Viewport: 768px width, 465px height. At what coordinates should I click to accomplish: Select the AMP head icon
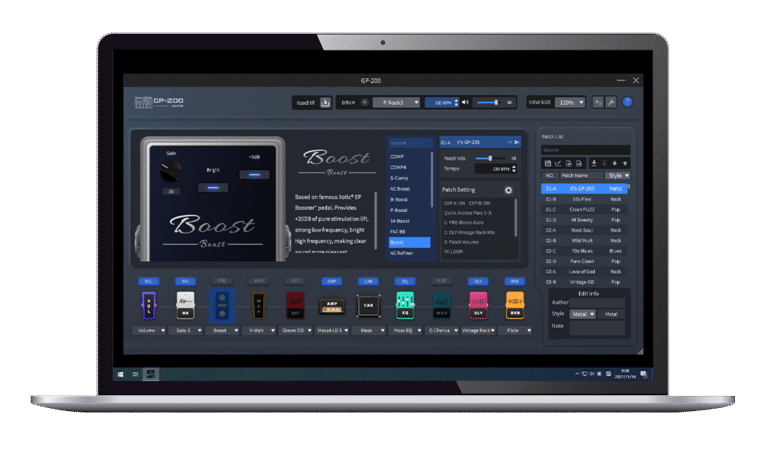(332, 306)
